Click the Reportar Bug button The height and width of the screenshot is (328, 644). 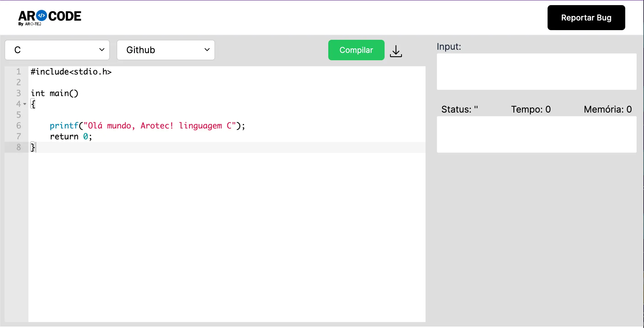[x=586, y=18]
